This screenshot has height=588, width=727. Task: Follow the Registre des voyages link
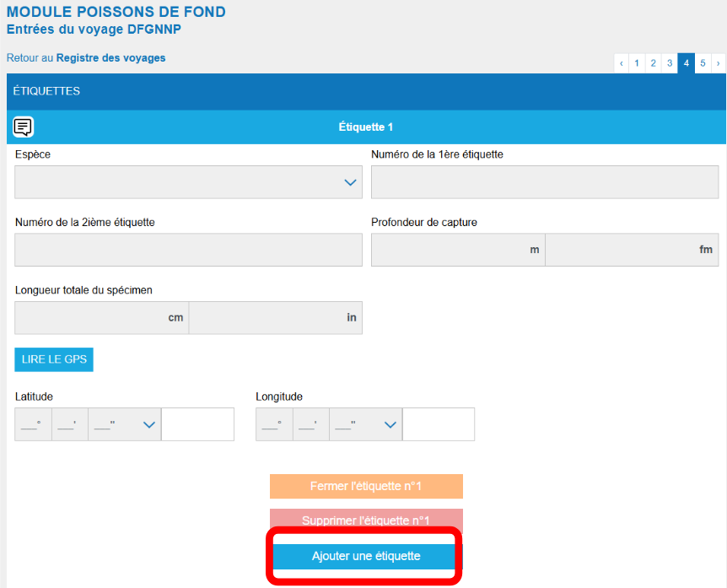tap(110, 58)
